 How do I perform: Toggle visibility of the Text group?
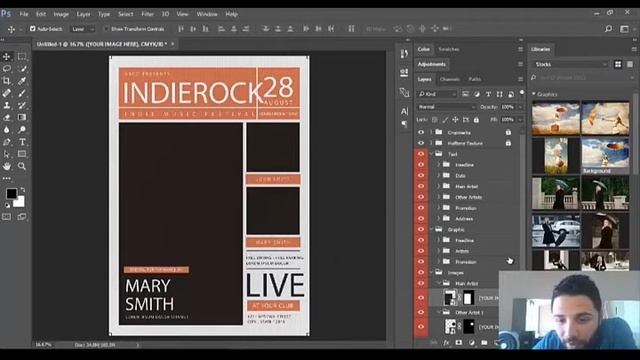[421, 154]
